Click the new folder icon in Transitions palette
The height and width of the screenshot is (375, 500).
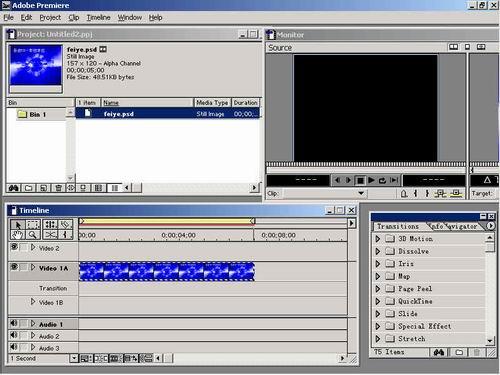[459, 352]
